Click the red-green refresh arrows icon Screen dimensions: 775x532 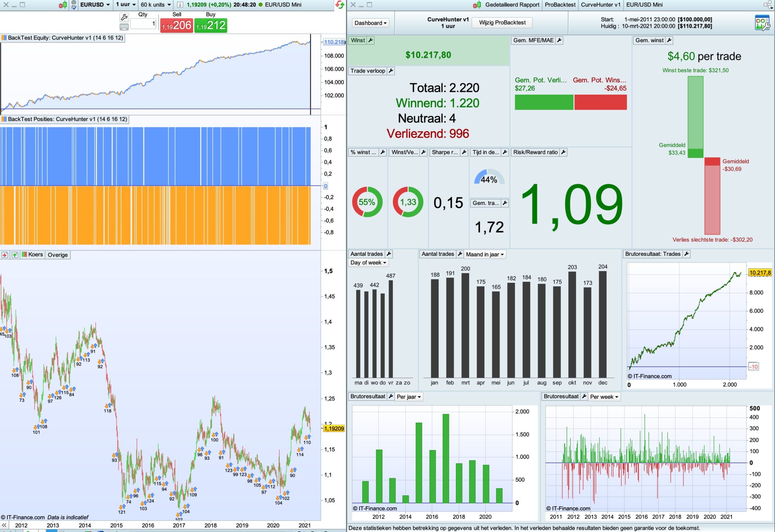point(339,5)
